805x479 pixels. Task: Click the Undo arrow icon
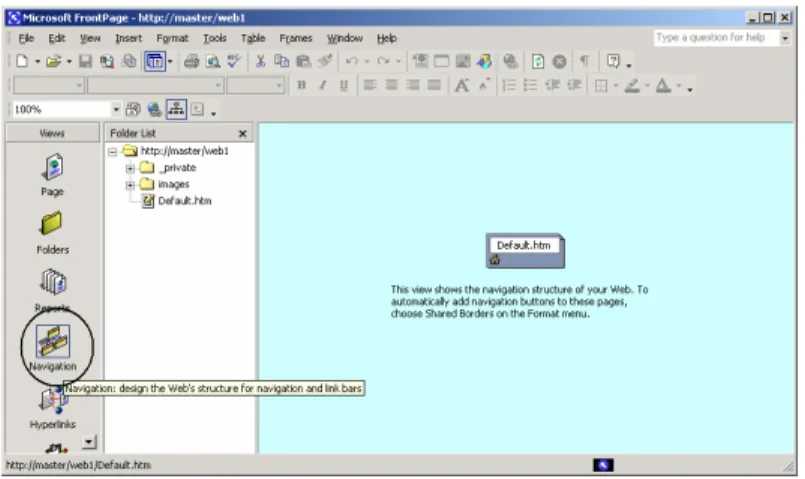click(352, 62)
